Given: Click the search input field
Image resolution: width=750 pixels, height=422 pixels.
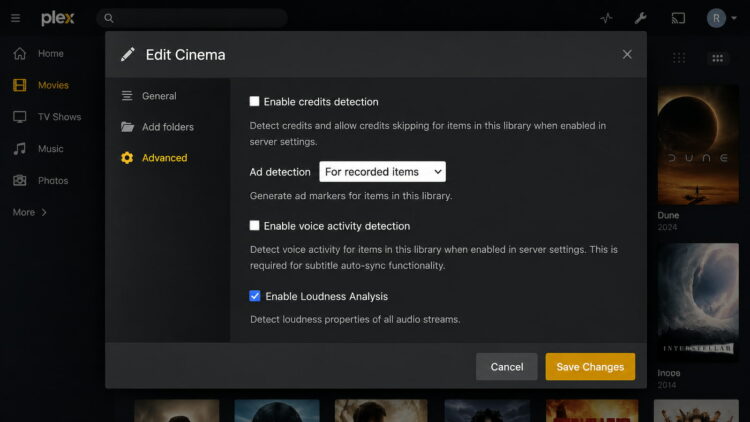Looking at the screenshot, I should 192,18.
